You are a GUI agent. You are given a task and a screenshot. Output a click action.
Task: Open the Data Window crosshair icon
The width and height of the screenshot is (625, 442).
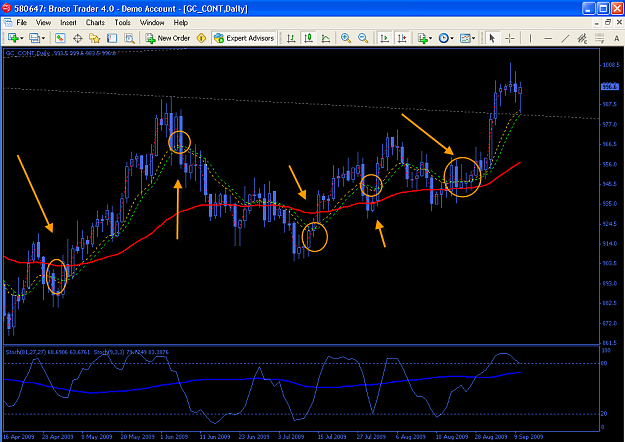pos(78,38)
